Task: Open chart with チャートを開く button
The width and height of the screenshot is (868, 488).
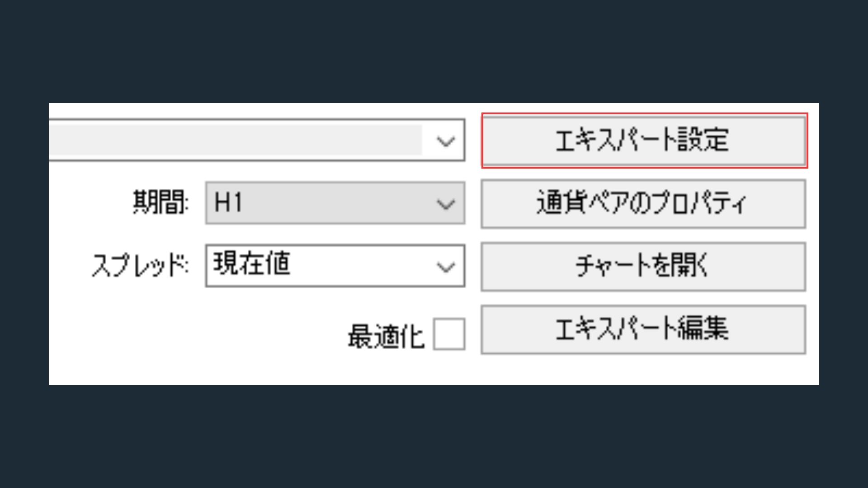Action: click(x=643, y=266)
